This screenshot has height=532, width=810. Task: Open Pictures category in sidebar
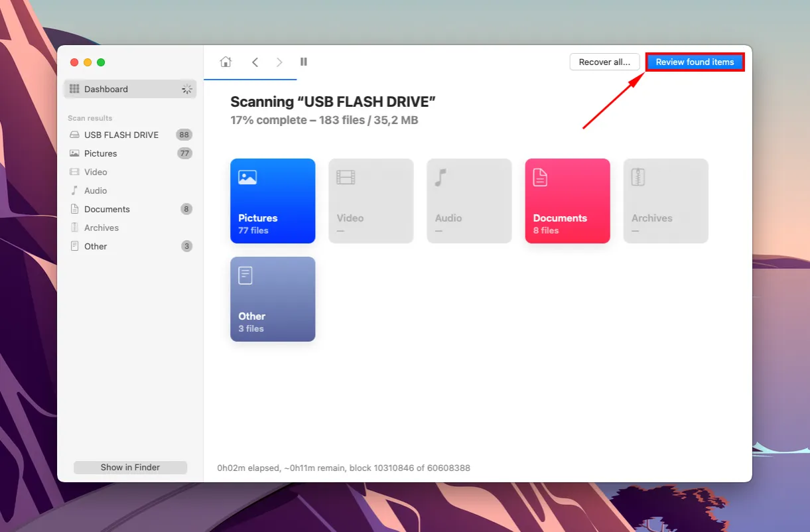click(101, 153)
